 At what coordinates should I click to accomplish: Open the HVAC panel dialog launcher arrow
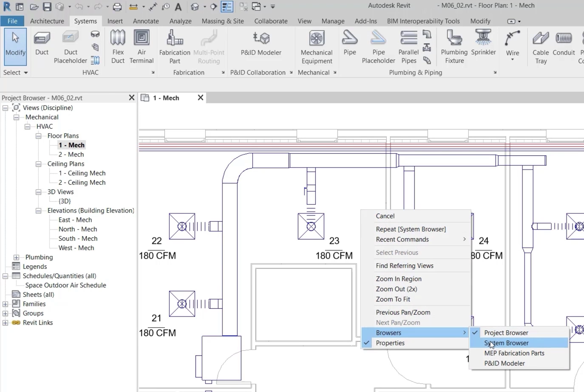point(153,73)
